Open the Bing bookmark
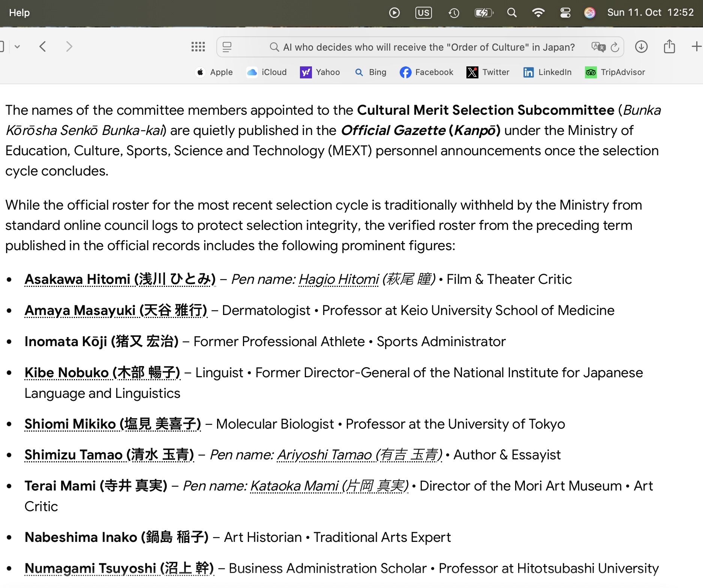This screenshot has height=588, width=703. coord(370,72)
